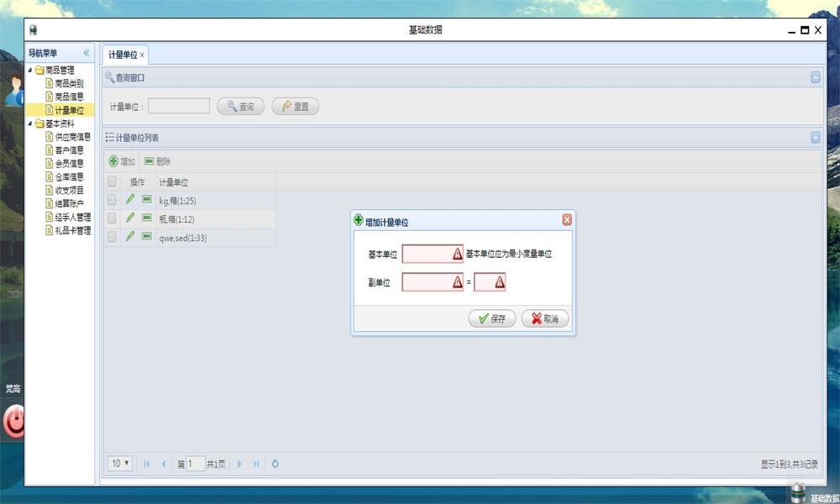840x504 pixels.
Task: Click the 增加 add toolbar button
Action: (122, 161)
